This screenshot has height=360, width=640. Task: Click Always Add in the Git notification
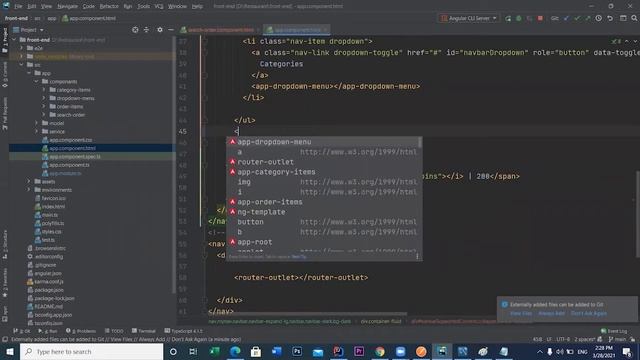pos(551,313)
